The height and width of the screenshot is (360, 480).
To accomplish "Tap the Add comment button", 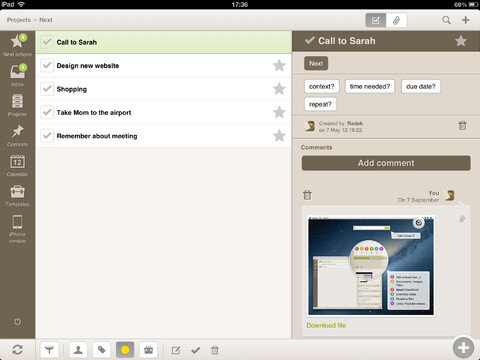I will [386, 163].
